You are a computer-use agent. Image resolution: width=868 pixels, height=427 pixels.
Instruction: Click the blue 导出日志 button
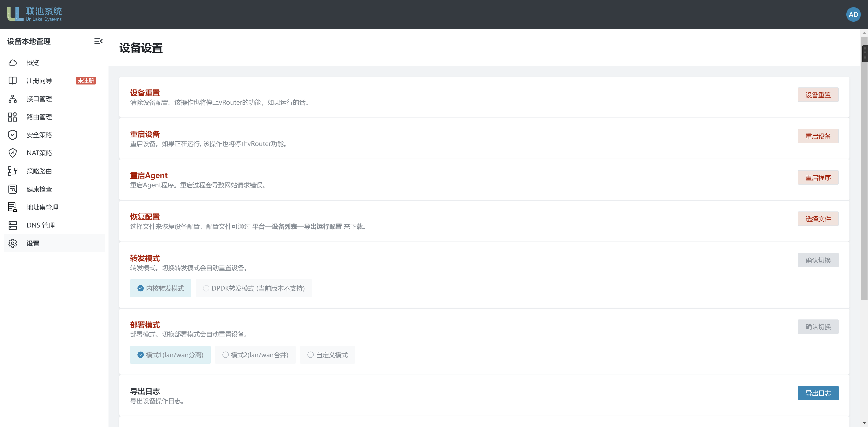[818, 393]
